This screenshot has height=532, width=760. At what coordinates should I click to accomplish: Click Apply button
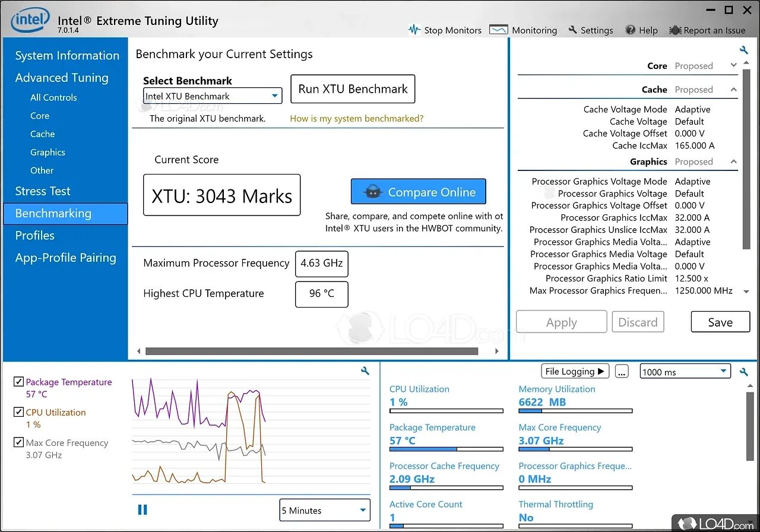pyautogui.click(x=562, y=322)
